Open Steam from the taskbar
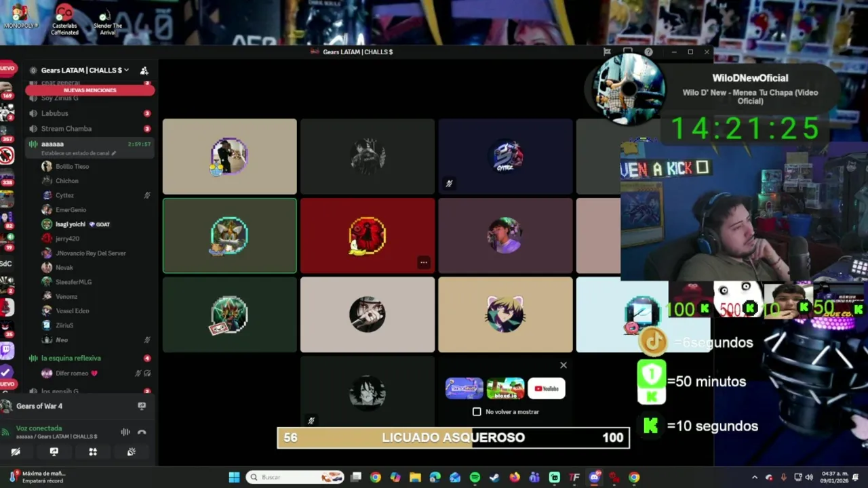Viewport: 868px width, 488px height. pos(494,477)
